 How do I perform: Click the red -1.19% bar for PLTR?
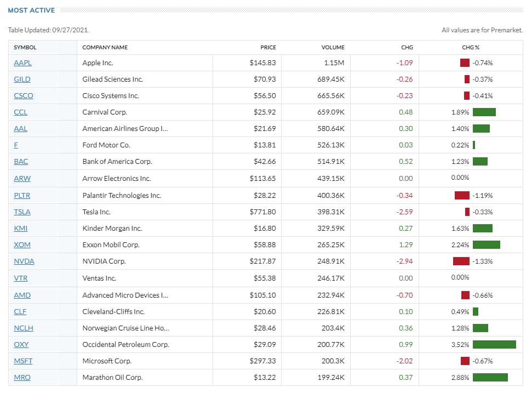pyautogui.click(x=462, y=196)
